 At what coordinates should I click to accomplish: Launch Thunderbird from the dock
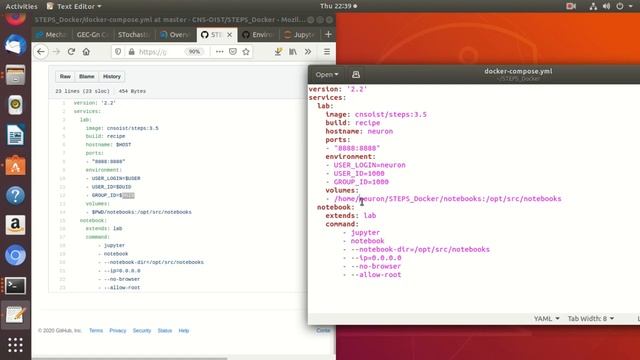click(x=15, y=45)
